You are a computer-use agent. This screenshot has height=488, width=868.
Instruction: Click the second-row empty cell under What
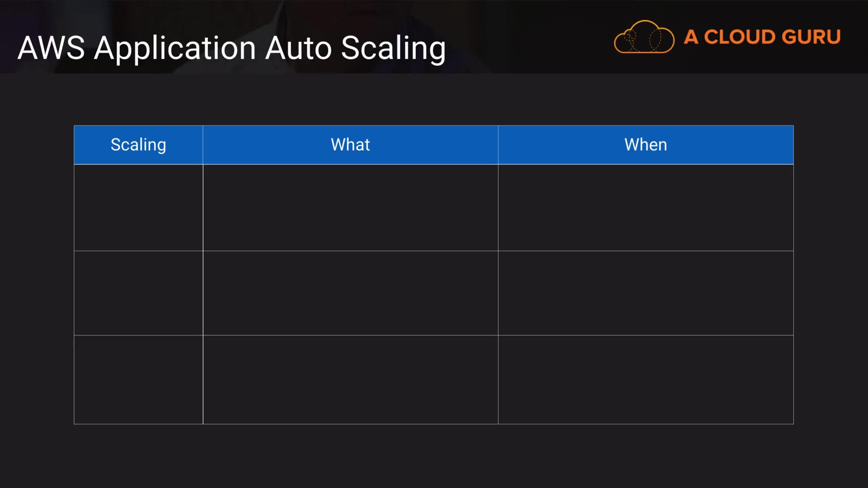point(350,293)
